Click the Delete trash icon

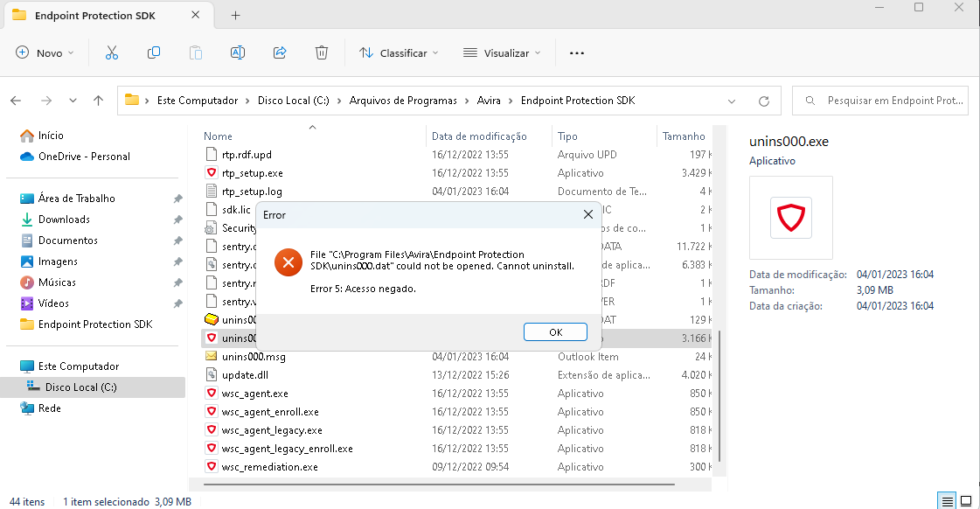(321, 53)
